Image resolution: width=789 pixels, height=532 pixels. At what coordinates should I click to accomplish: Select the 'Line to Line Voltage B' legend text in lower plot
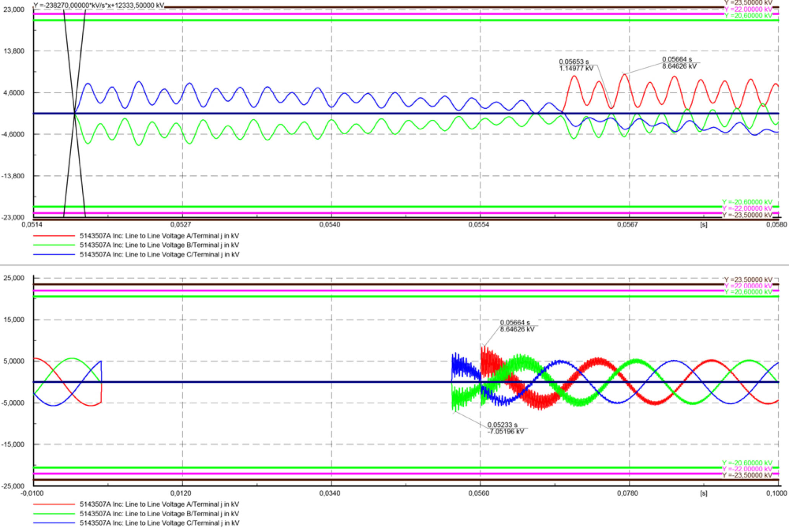click(x=159, y=514)
